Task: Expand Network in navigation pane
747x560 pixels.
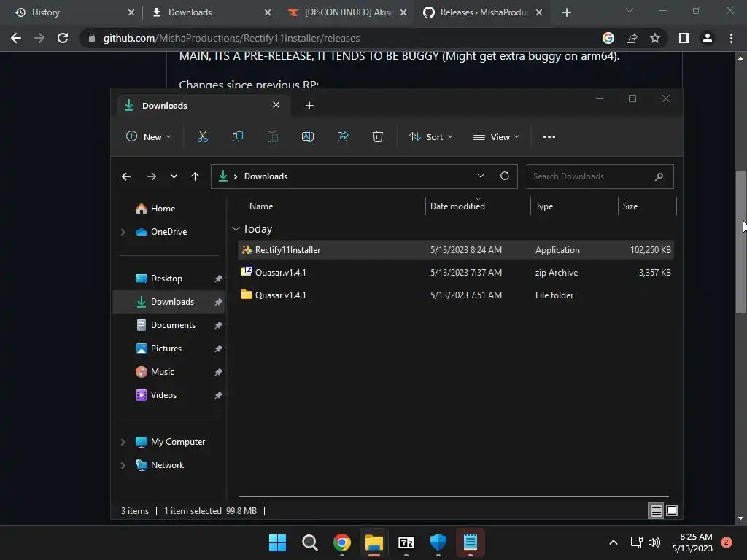Action: click(123, 465)
